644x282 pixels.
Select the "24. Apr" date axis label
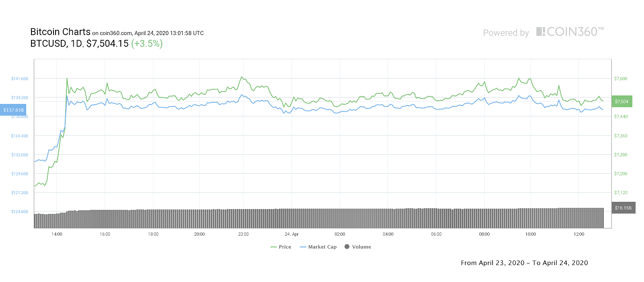(291, 234)
